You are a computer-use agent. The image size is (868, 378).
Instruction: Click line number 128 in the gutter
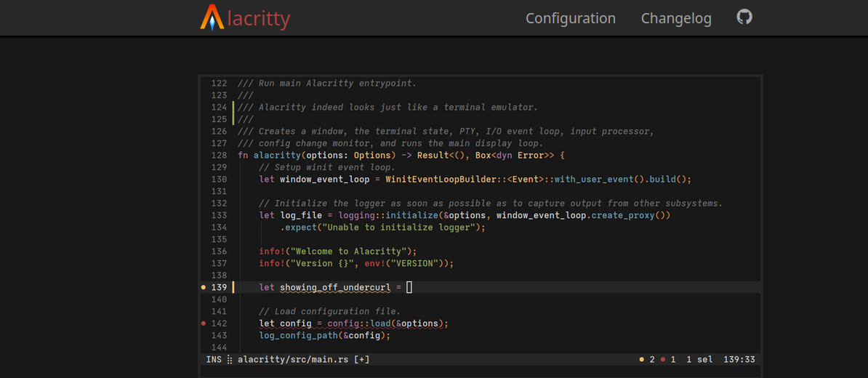[x=219, y=156]
